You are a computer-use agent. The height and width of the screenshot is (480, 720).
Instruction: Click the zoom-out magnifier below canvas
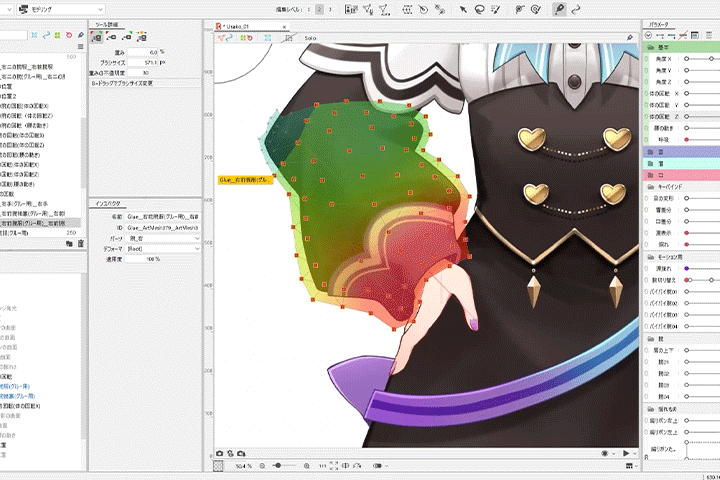click(x=262, y=466)
